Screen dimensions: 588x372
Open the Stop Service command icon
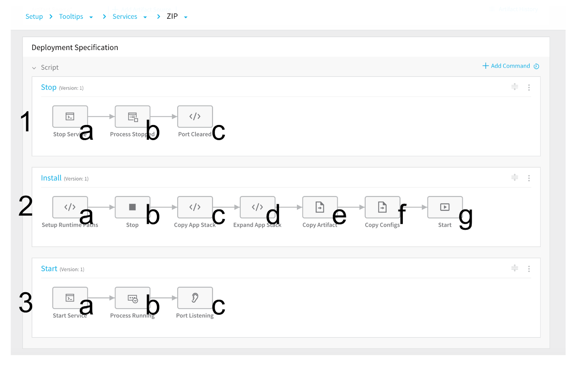pyautogui.click(x=70, y=117)
